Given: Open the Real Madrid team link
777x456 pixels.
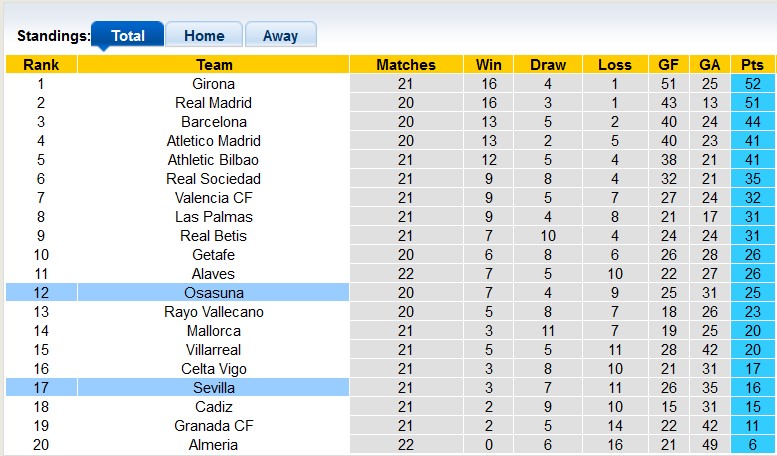Looking at the screenshot, I should pyautogui.click(x=213, y=103).
